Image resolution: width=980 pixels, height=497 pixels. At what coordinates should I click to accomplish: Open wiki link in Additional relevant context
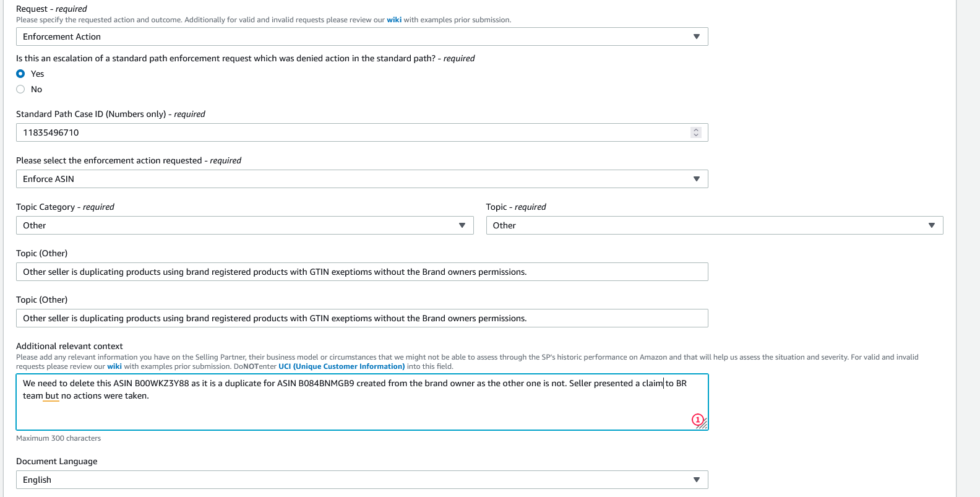(114, 366)
